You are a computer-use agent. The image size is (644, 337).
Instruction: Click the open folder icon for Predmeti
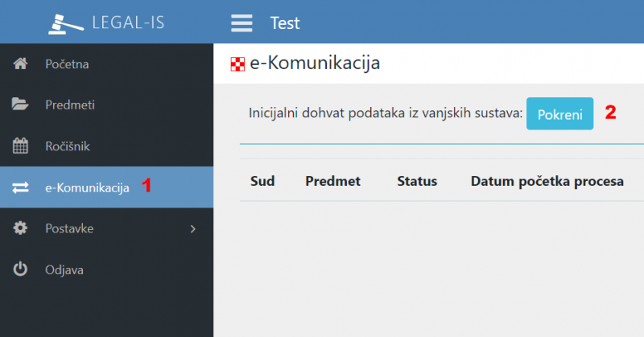pos(21,105)
